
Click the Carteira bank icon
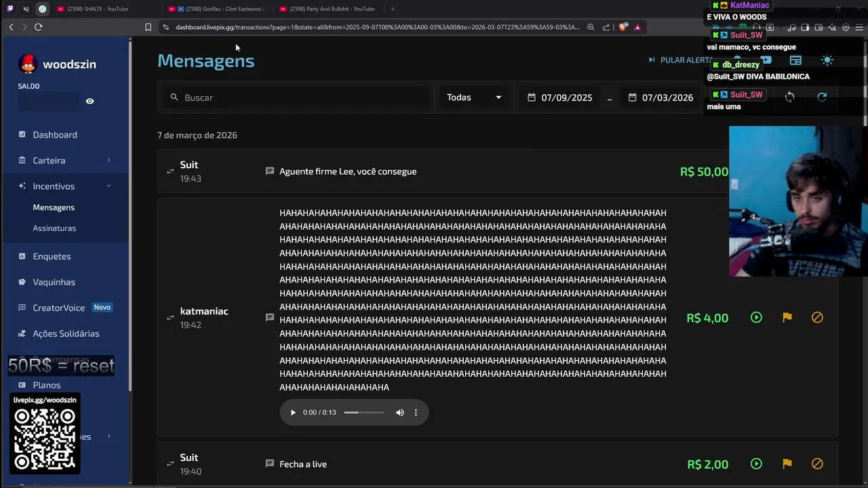click(22, 160)
